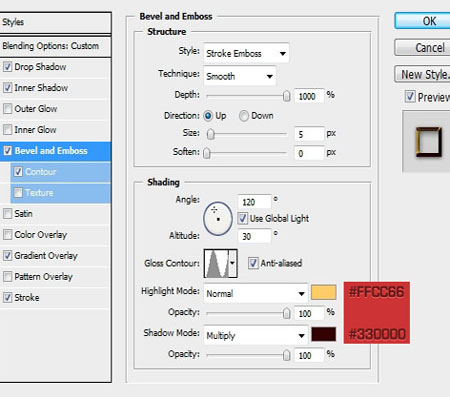Enable the Inner Glow checkbox
Viewport: 450px width, 397px height.
pyautogui.click(x=7, y=130)
